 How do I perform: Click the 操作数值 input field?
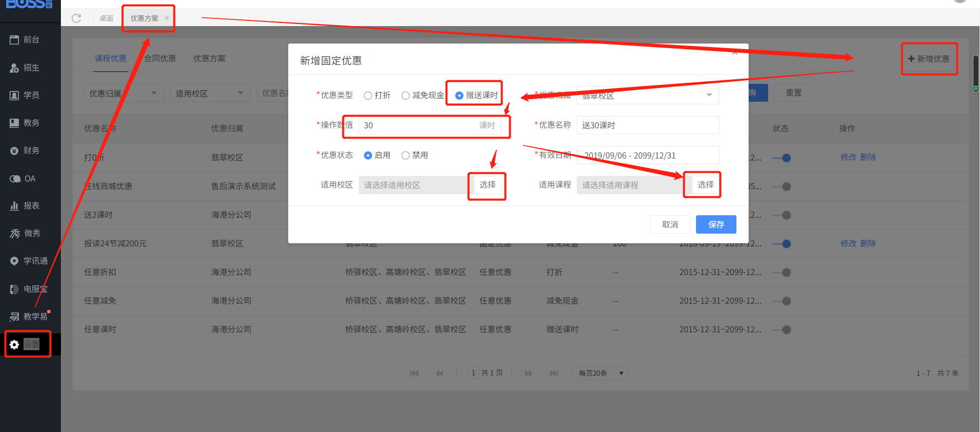(430, 125)
